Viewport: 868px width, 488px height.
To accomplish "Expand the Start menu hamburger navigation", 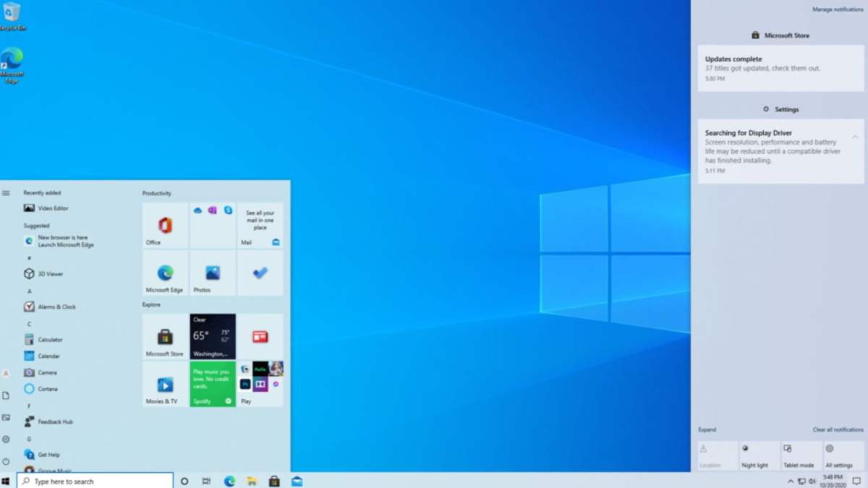I will [x=6, y=192].
